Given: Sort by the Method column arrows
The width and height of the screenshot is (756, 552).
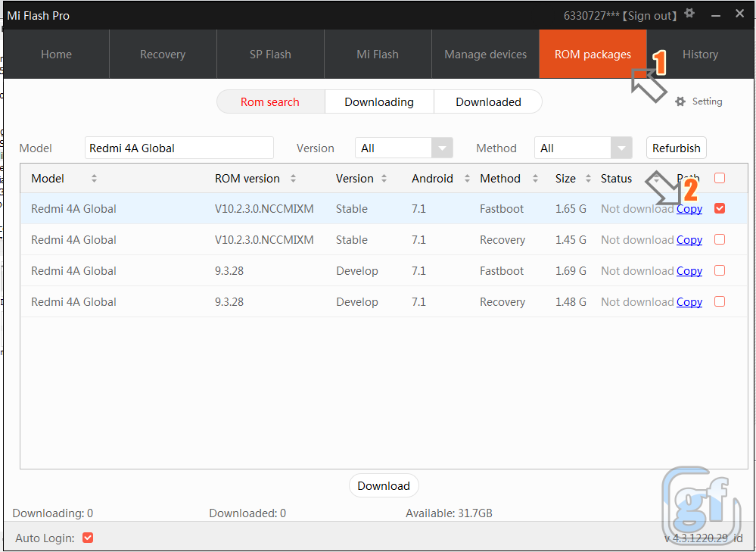Looking at the screenshot, I should pyautogui.click(x=535, y=179).
